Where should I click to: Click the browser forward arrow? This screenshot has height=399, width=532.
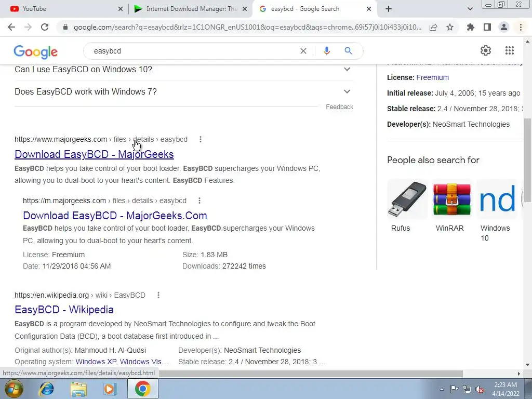[28, 27]
